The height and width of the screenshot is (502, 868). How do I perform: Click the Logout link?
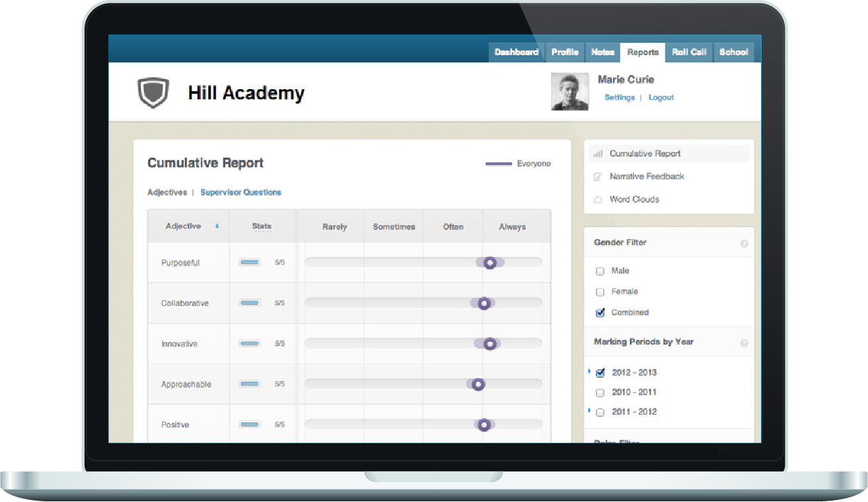click(x=661, y=98)
